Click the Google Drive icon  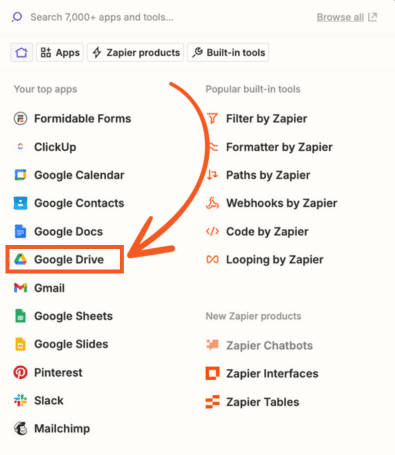20,259
